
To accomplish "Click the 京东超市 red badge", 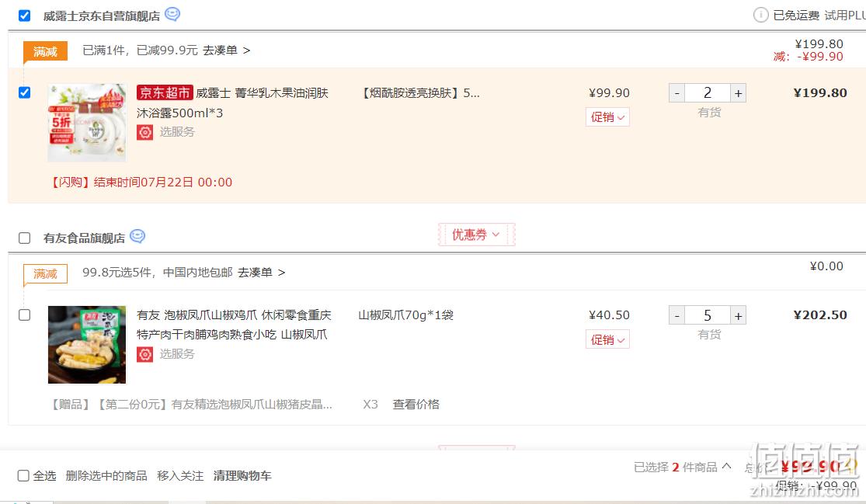I will 165,92.
